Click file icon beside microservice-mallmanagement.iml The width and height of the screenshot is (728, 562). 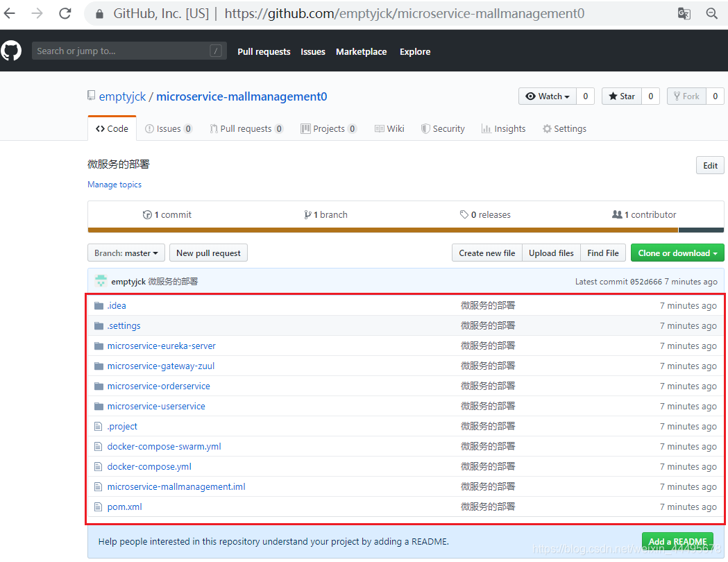click(98, 487)
